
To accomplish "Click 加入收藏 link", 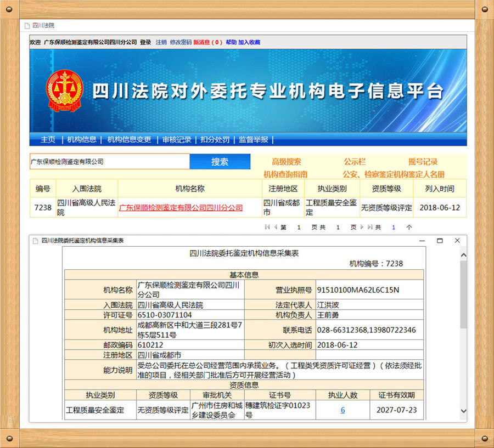I will (x=249, y=42).
